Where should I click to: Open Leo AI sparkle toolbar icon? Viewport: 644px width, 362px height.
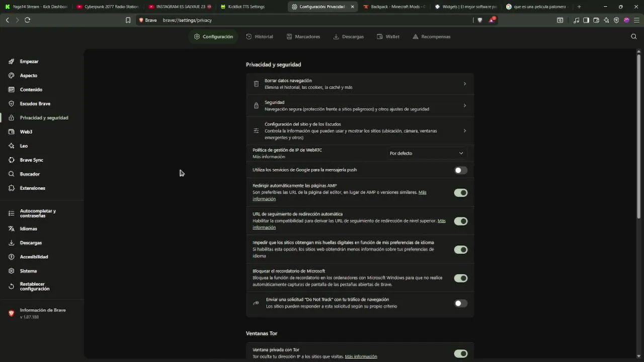coord(606,20)
